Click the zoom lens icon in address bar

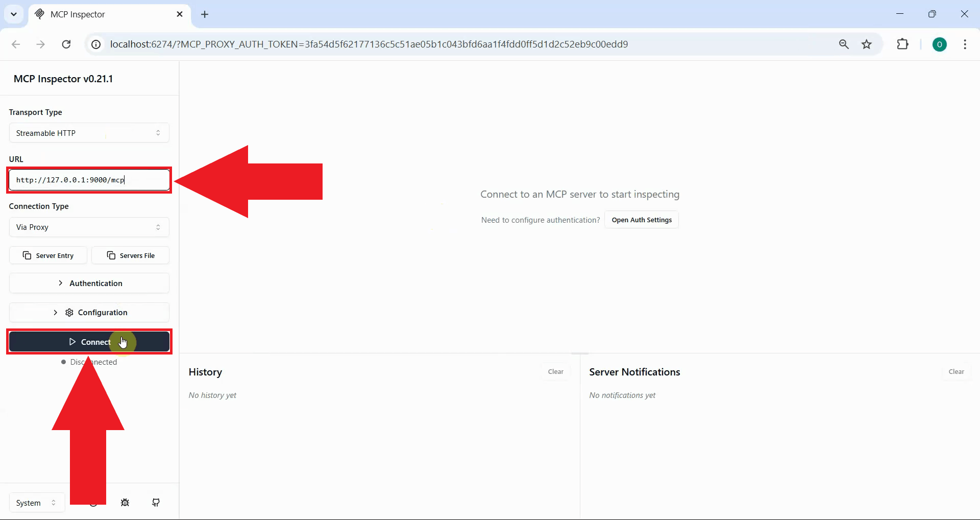[x=844, y=44]
